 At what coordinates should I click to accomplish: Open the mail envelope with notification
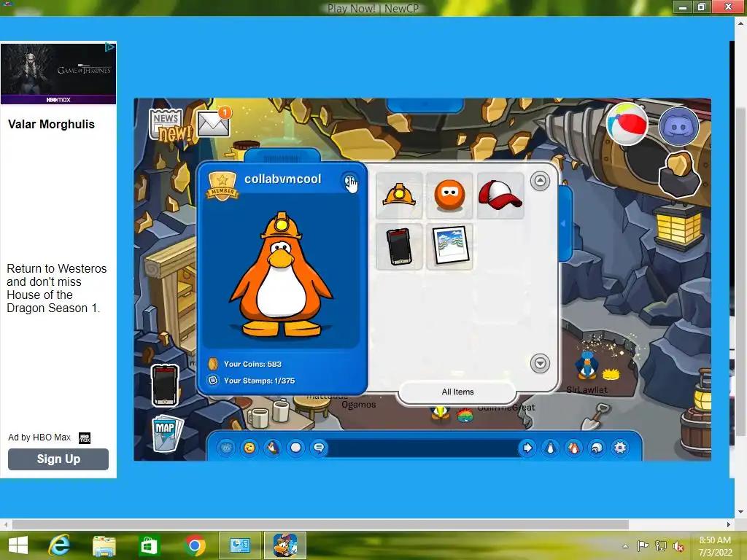point(214,122)
